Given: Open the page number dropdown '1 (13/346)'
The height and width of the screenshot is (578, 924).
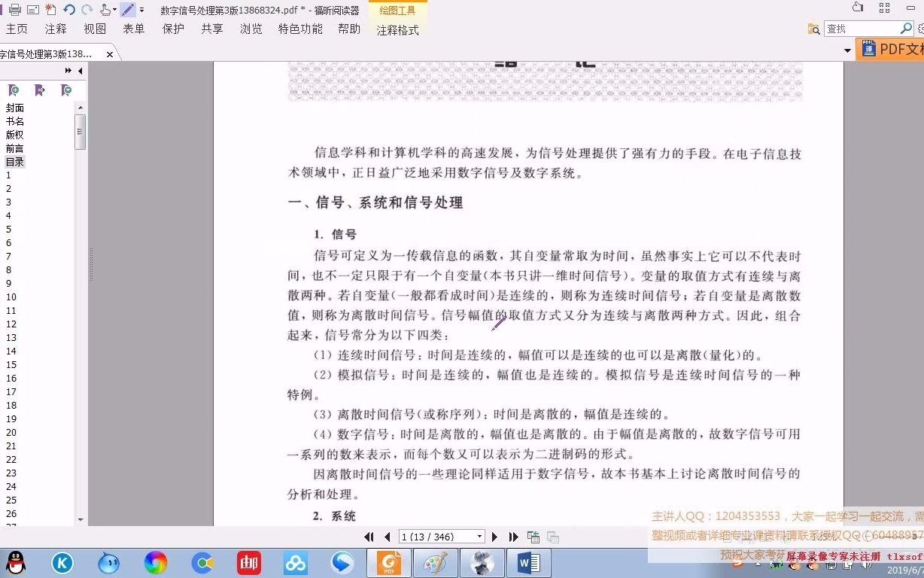Looking at the screenshot, I should [x=479, y=537].
